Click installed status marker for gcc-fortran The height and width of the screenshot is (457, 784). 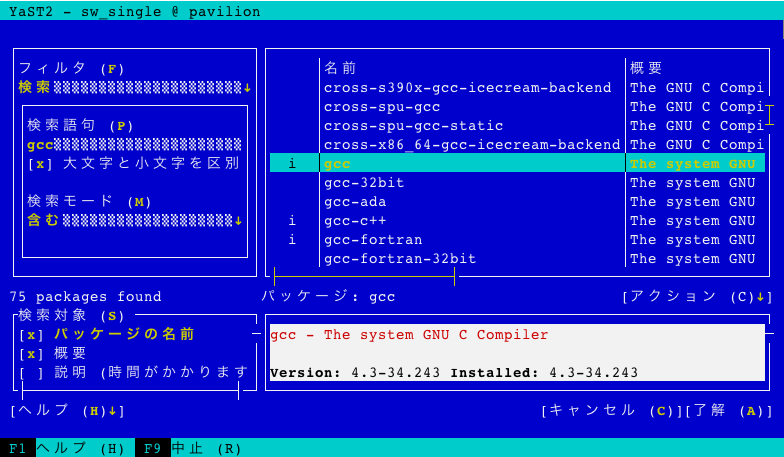coord(292,240)
